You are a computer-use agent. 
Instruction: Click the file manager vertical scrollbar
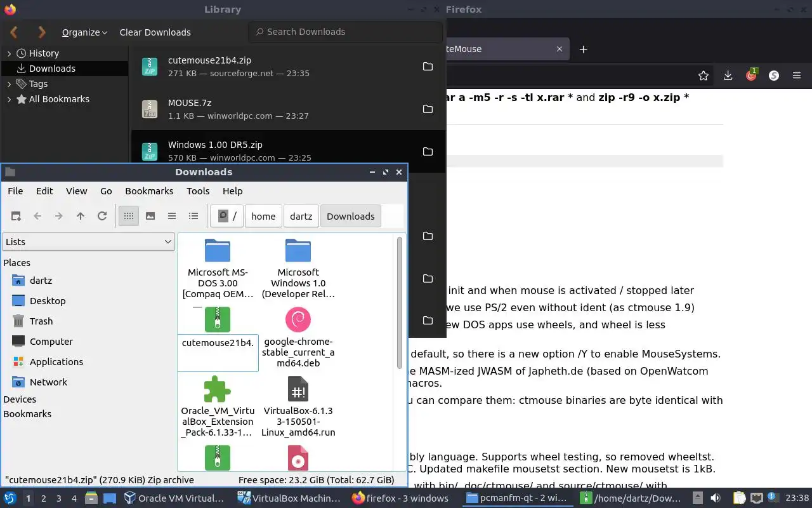point(400,303)
